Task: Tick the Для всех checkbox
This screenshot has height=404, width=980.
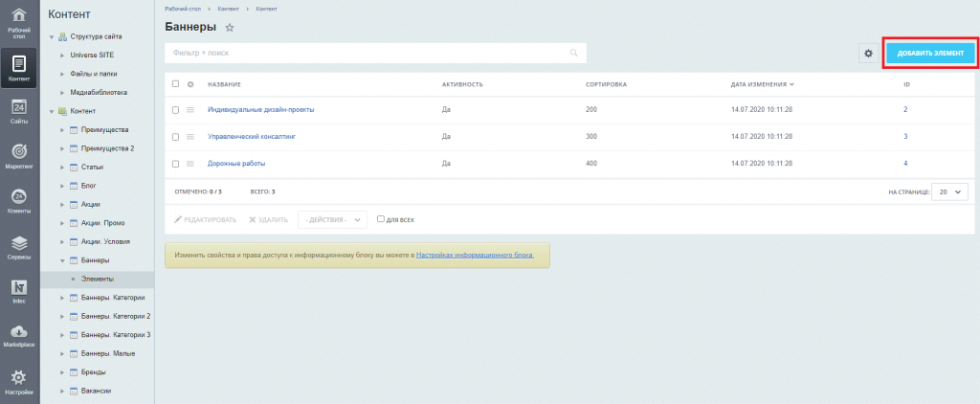Action: click(x=381, y=219)
